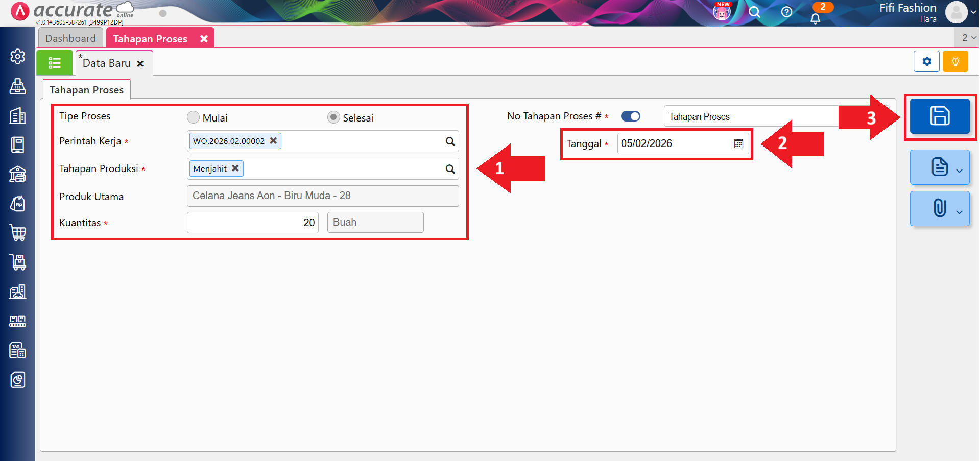
Task: Select the Selesai radio button
Action: [x=333, y=117]
